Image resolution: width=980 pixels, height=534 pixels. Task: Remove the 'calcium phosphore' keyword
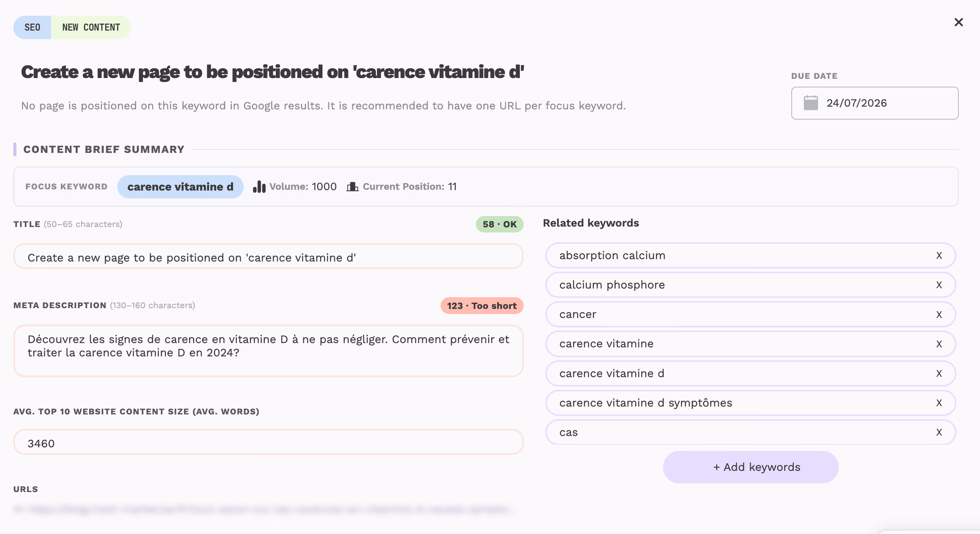[939, 285]
